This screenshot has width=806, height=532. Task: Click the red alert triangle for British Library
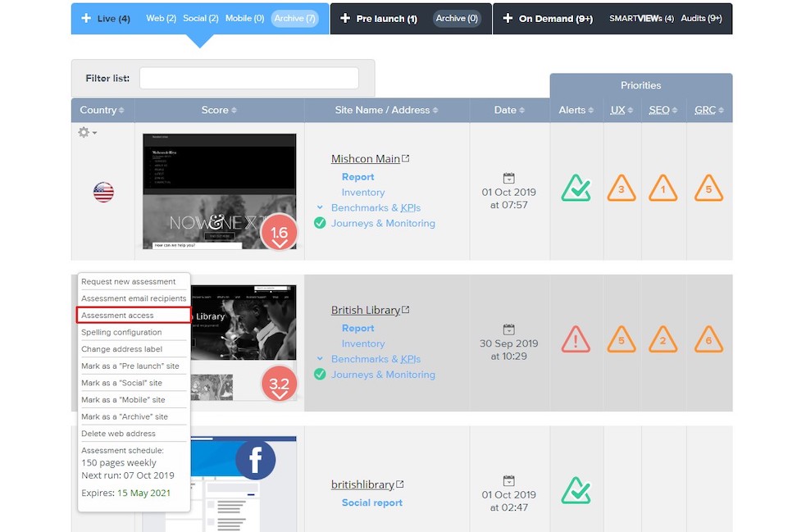click(x=576, y=339)
